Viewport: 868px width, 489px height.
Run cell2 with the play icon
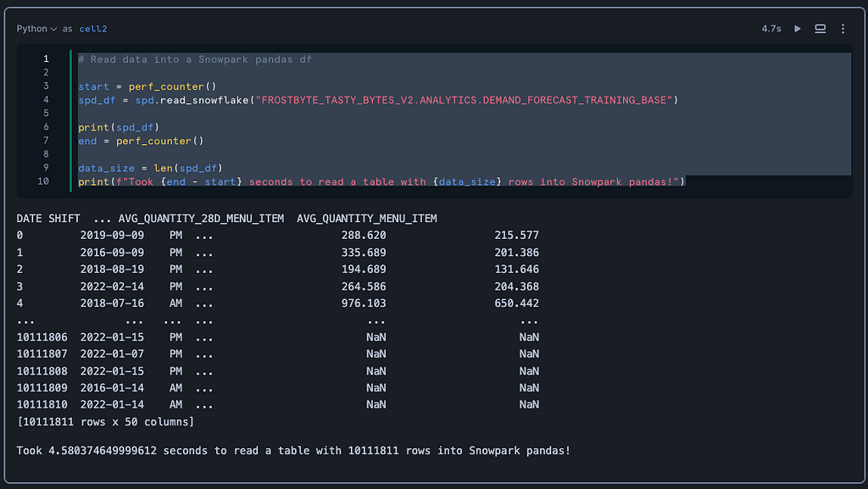tap(797, 28)
